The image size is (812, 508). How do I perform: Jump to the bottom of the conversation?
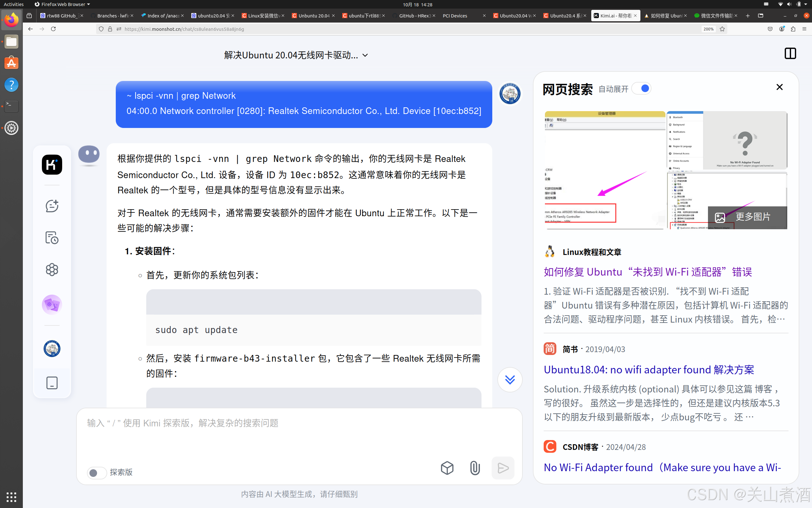click(x=510, y=380)
